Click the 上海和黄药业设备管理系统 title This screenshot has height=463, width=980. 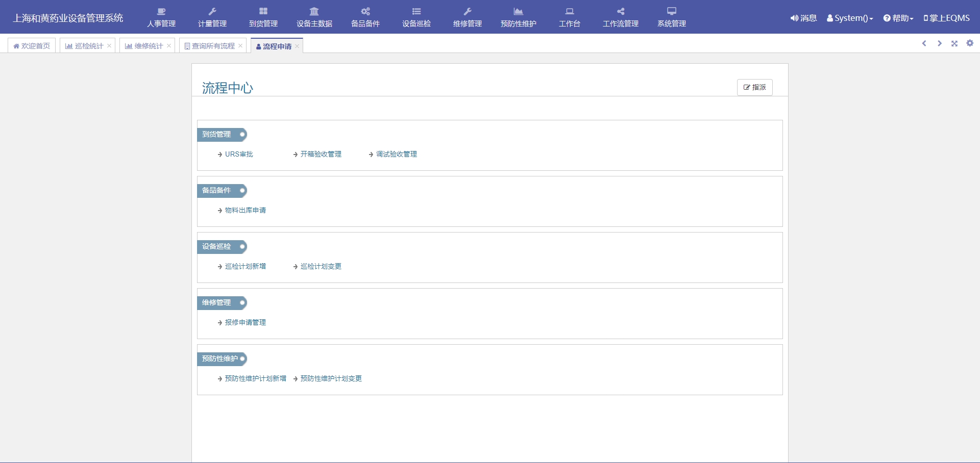68,18
